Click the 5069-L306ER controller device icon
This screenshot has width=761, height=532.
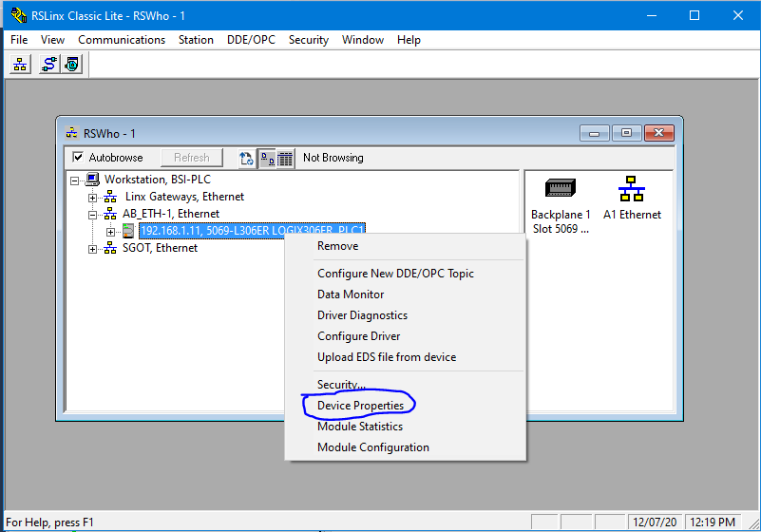tap(128, 231)
